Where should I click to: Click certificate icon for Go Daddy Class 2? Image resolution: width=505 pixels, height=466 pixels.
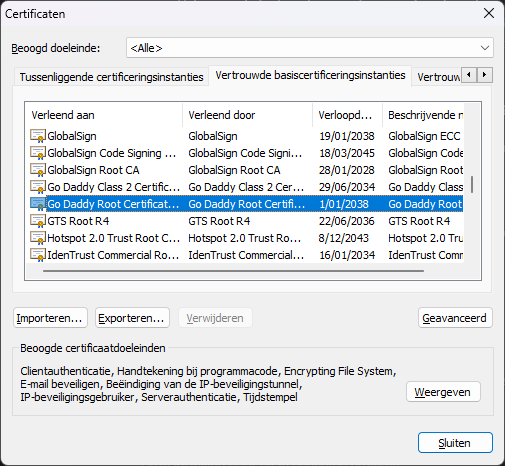point(38,187)
